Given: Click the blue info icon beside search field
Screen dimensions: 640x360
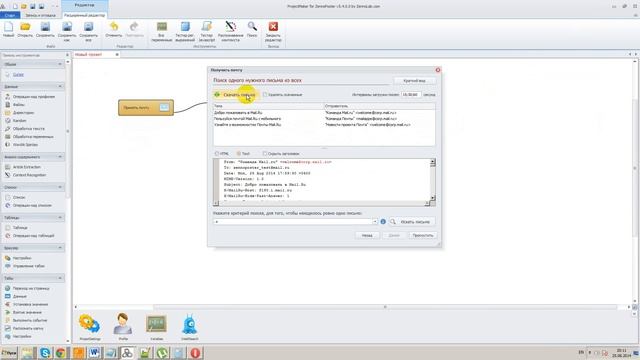Looking at the screenshot, I should point(383,222).
